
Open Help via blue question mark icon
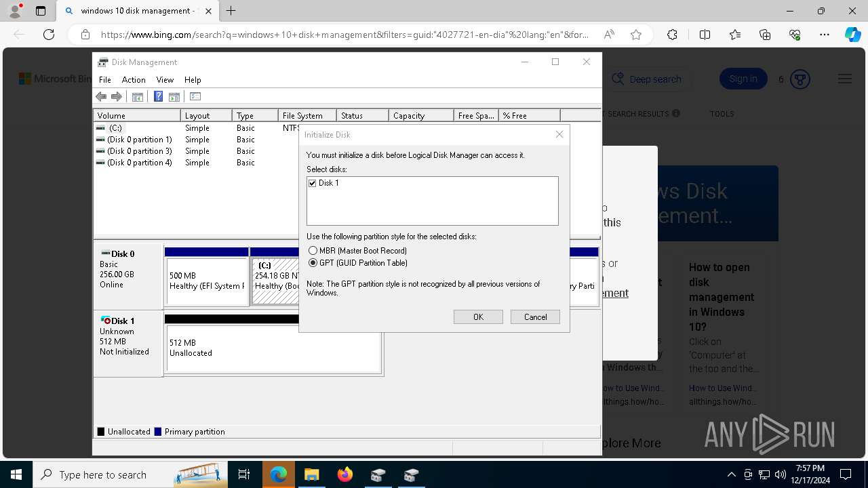tap(158, 96)
